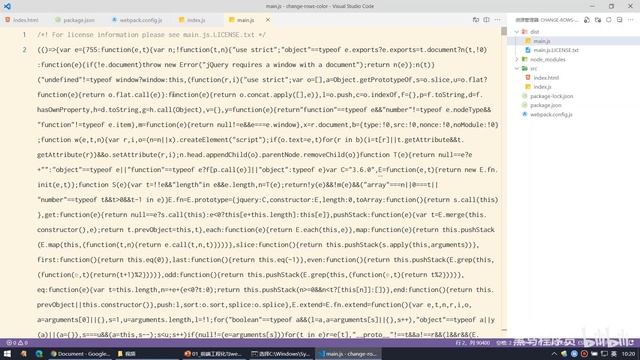Click the refresh explorer icon

click(x=609, y=20)
